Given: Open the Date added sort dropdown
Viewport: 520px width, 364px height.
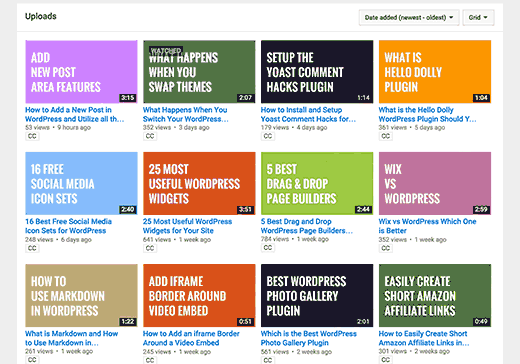Looking at the screenshot, I should 409,17.
